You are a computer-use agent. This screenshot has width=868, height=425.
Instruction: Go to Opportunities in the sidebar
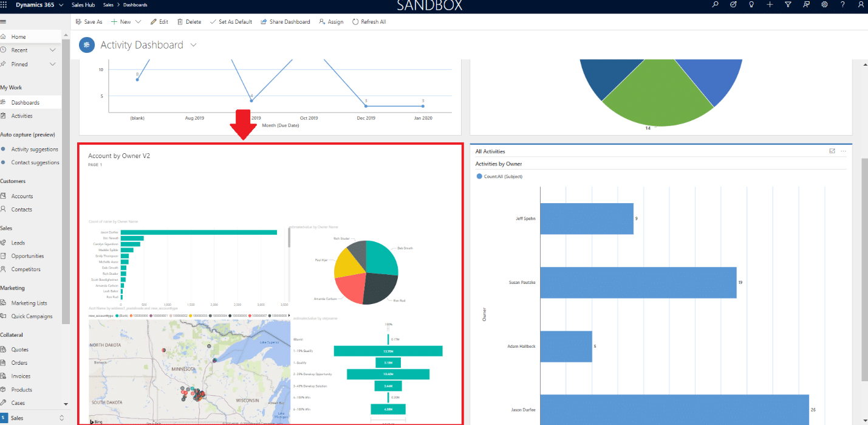click(27, 256)
